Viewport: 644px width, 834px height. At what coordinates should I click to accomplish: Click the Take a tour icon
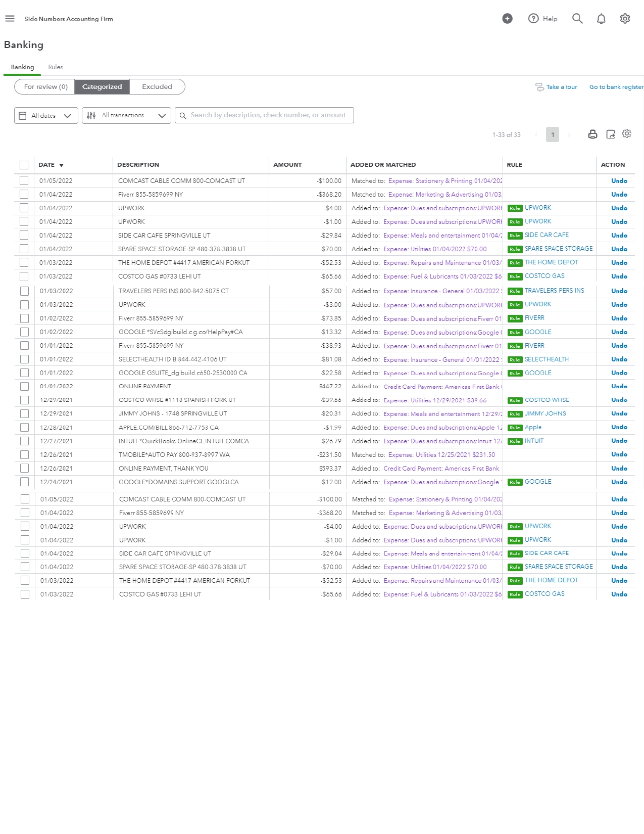(x=539, y=87)
